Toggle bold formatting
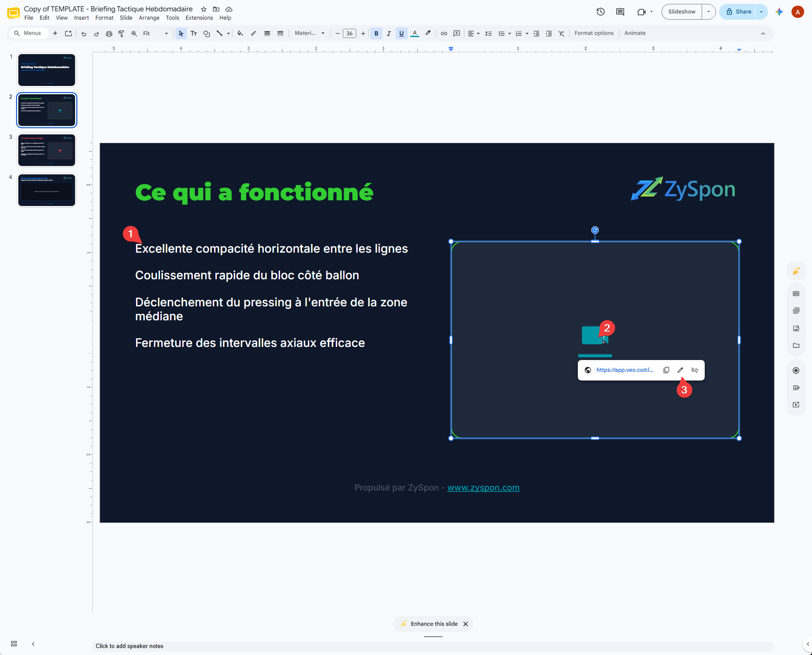 376,34
